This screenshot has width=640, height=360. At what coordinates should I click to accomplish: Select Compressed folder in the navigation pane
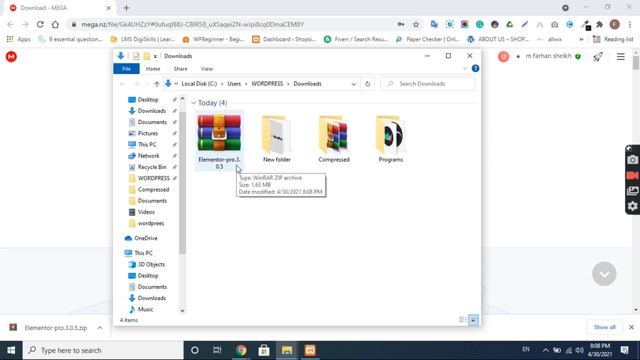tap(153, 190)
